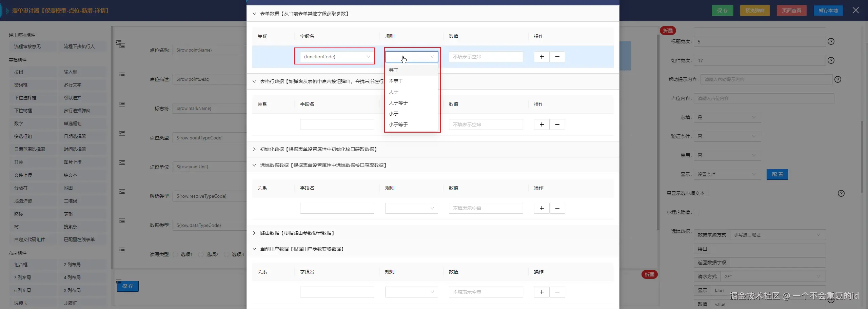The image size is (868, 309).
Task: Click the row handle icon beside 点位类型
Action: tap(122, 133)
